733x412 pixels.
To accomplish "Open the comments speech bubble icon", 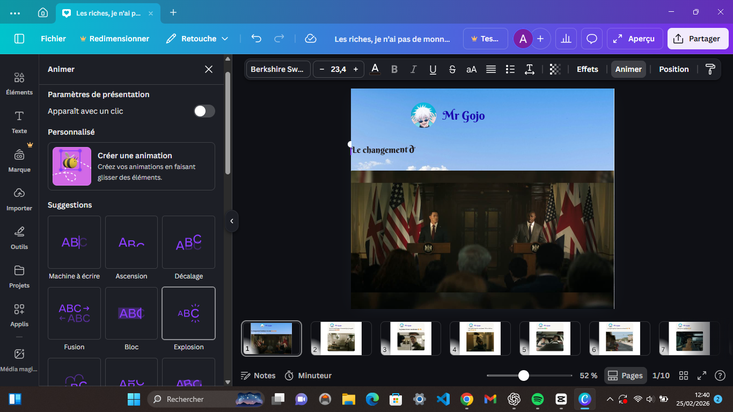I will point(591,39).
